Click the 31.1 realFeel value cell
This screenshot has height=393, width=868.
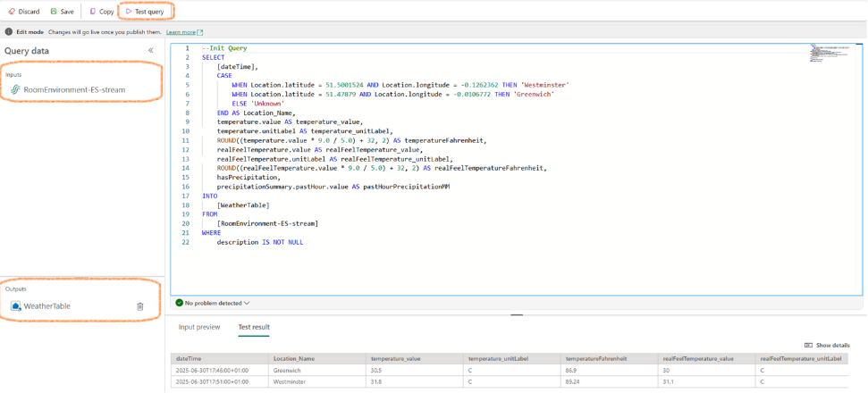coord(707,381)
